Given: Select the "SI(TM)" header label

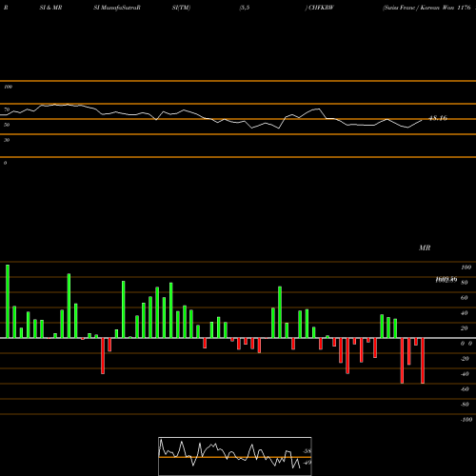Looking at the screenshot, I should coord(181,8).
